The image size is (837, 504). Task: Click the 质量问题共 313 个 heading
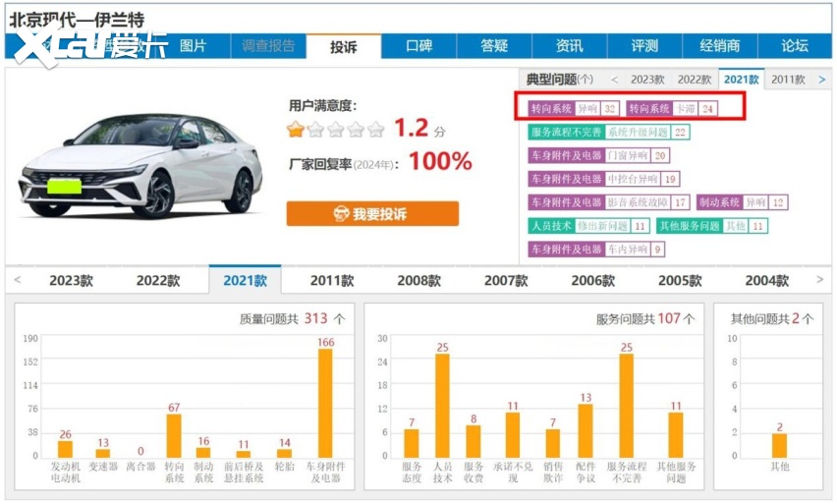click(x=292, y=318)
